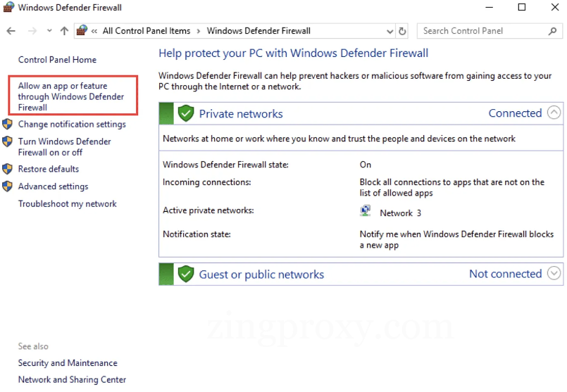
Task: Click the forward navigation arrow
Action: click(32, 31)
